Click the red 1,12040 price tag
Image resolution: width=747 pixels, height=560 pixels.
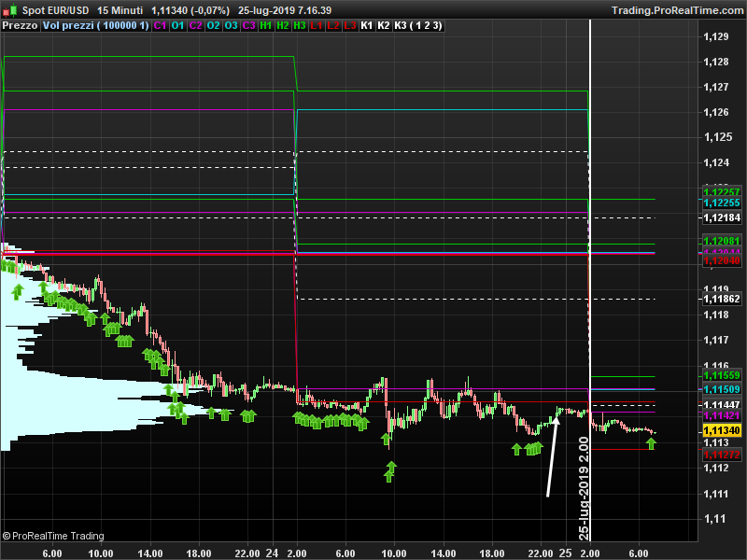pyautogui.click(x=722, y=260)
